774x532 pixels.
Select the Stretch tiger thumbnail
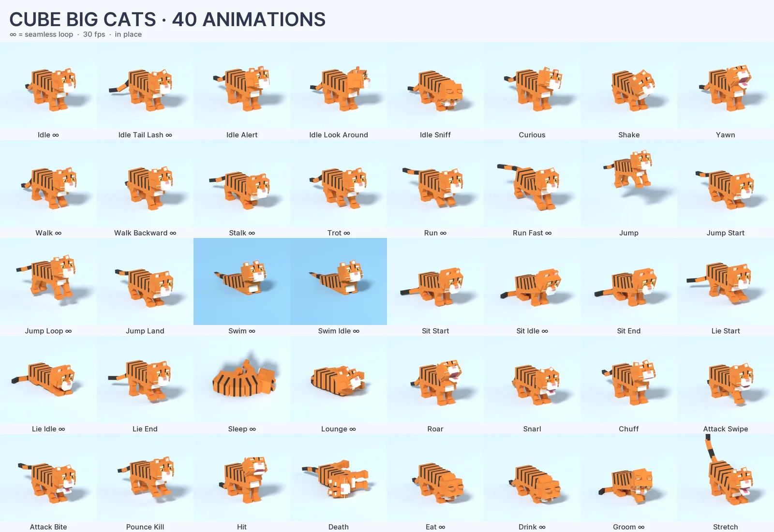point(726,477)
